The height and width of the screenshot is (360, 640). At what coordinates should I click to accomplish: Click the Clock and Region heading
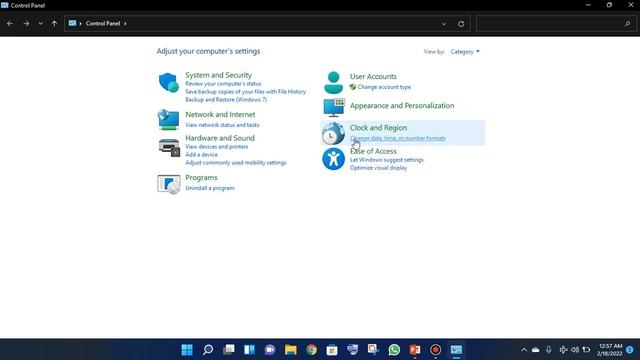tap(378, 128)
